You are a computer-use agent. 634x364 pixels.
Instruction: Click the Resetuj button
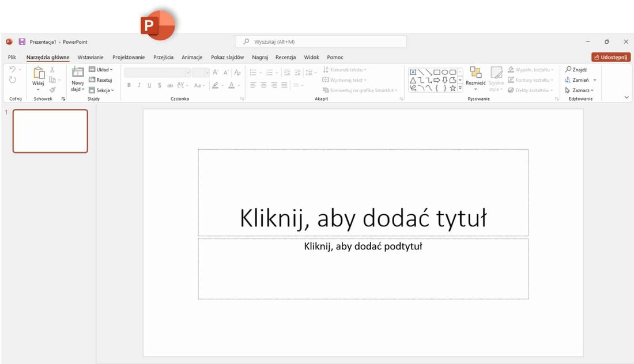point(101,79)
